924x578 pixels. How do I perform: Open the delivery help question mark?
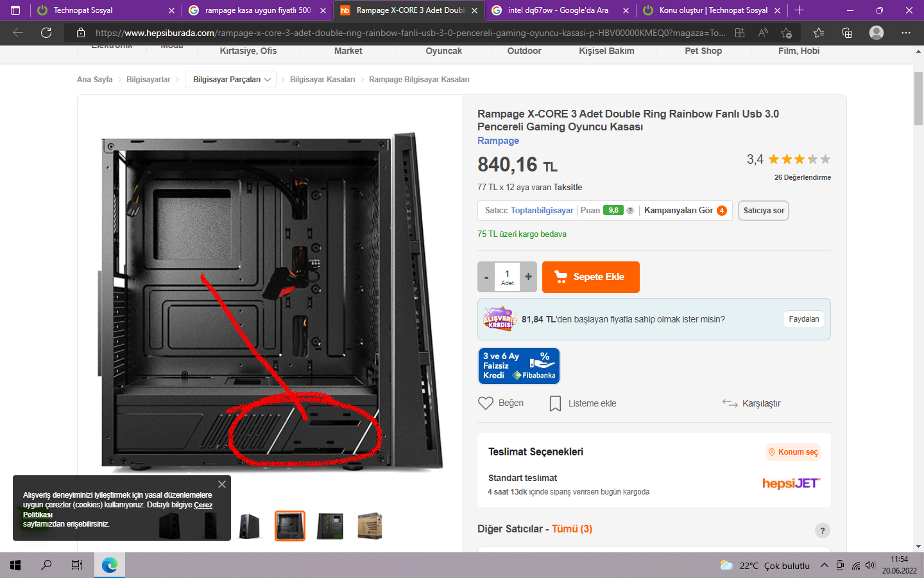[823, 530]
